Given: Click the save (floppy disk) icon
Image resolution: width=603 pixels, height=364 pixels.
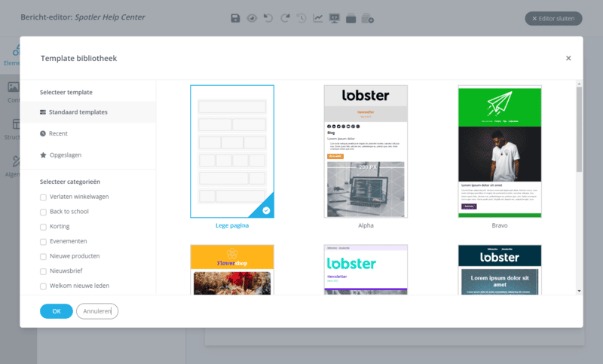Looking at the screenshot, I should pos(235,18).
